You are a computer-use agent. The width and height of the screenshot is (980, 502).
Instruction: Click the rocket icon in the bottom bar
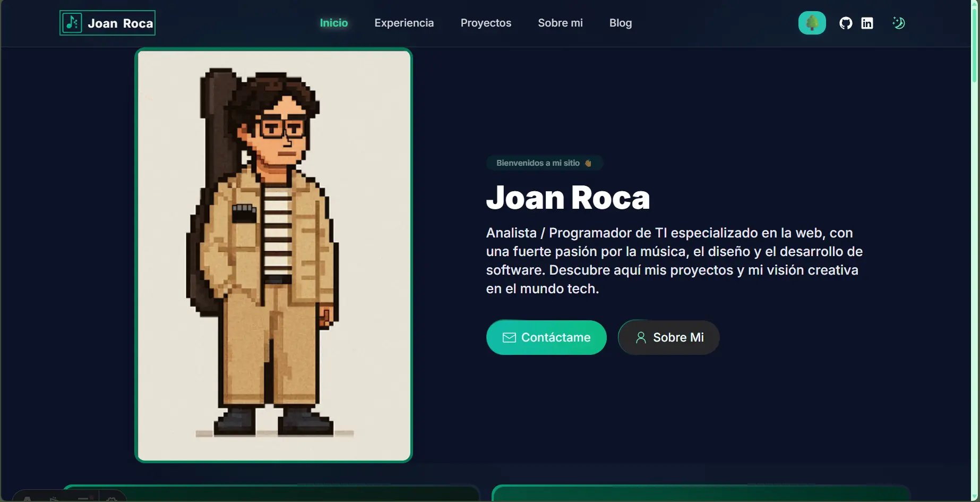(53, 499)
